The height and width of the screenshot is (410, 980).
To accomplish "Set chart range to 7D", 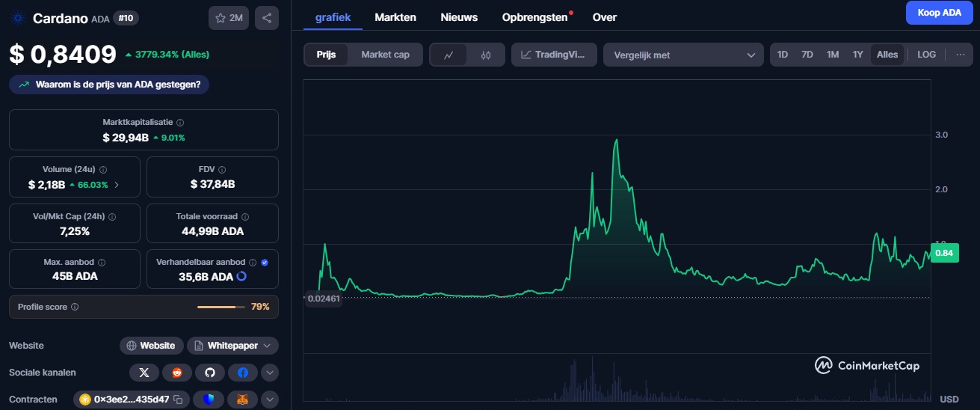I will click(807, 55).
